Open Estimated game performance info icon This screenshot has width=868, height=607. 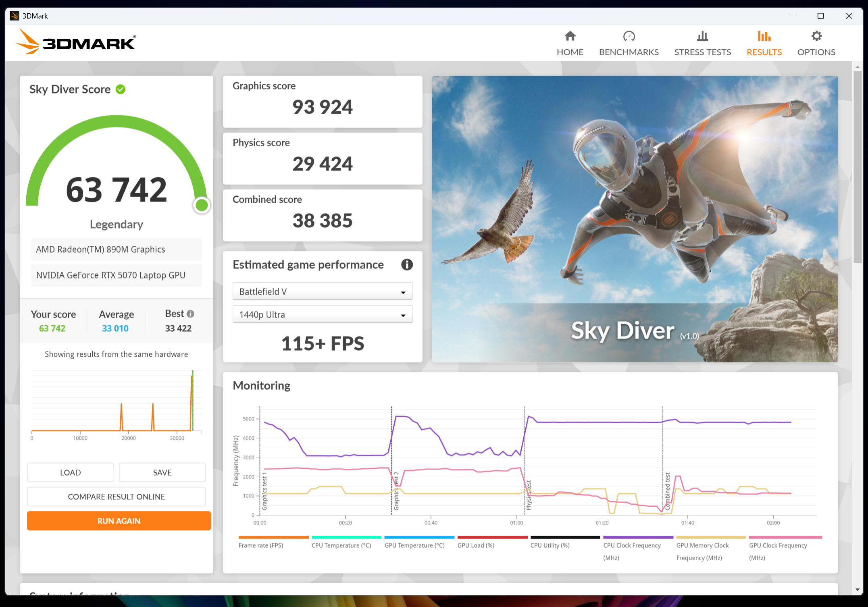click(x=407, y=264)
